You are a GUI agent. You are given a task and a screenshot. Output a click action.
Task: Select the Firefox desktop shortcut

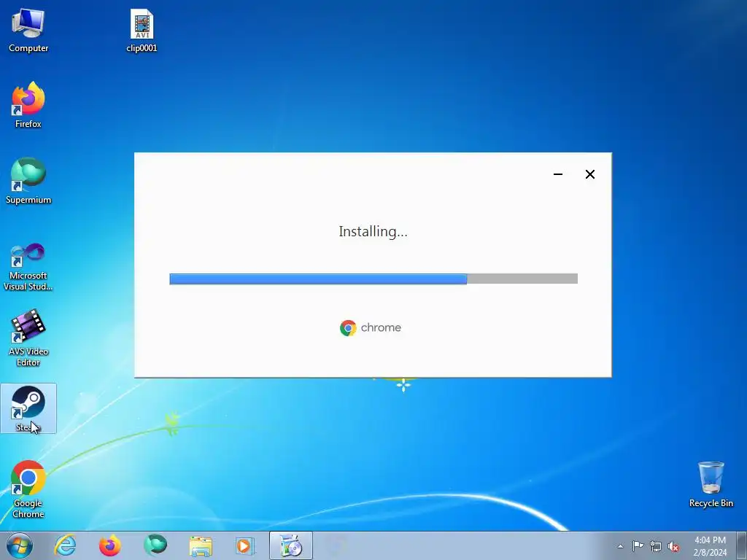point(28,105)
